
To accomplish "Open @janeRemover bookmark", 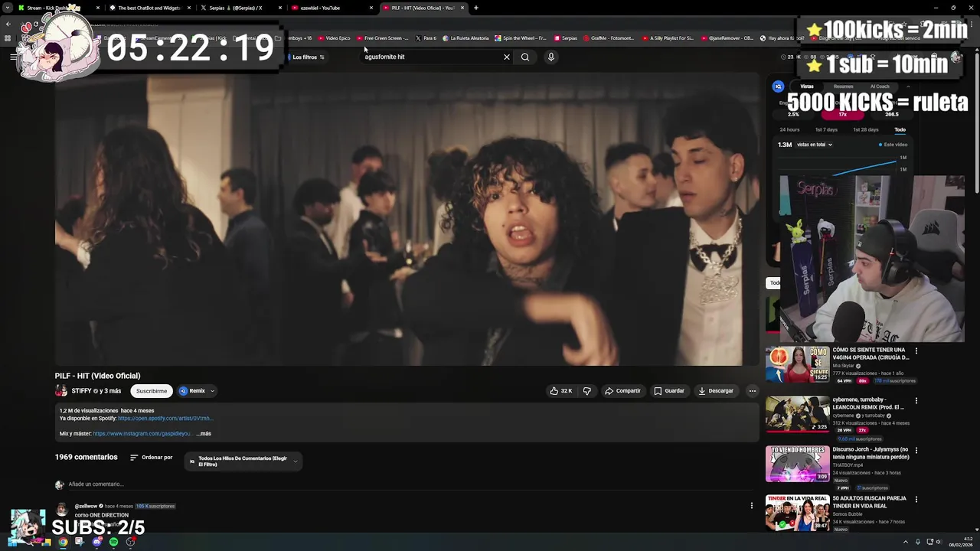I will coord(727,37).
